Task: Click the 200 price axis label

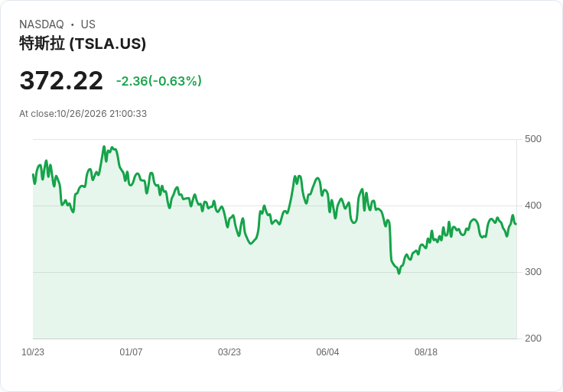Action: (x=533, y=339)
